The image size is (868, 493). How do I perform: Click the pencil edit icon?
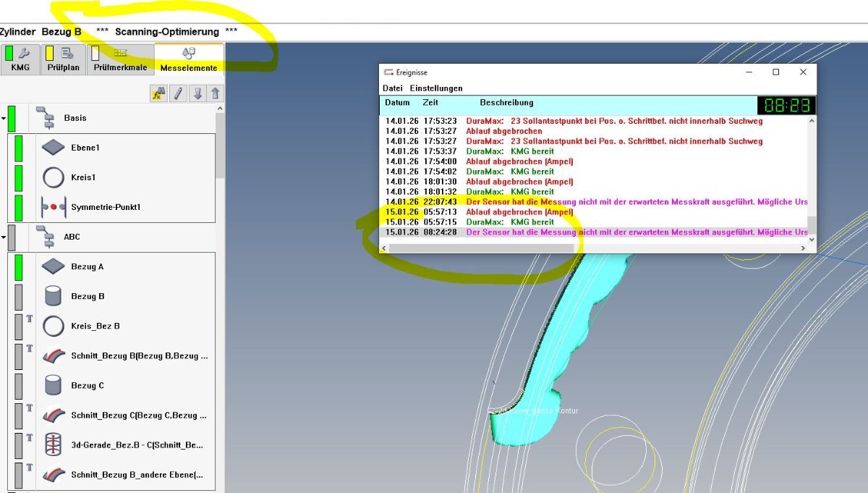coord(178,93)
